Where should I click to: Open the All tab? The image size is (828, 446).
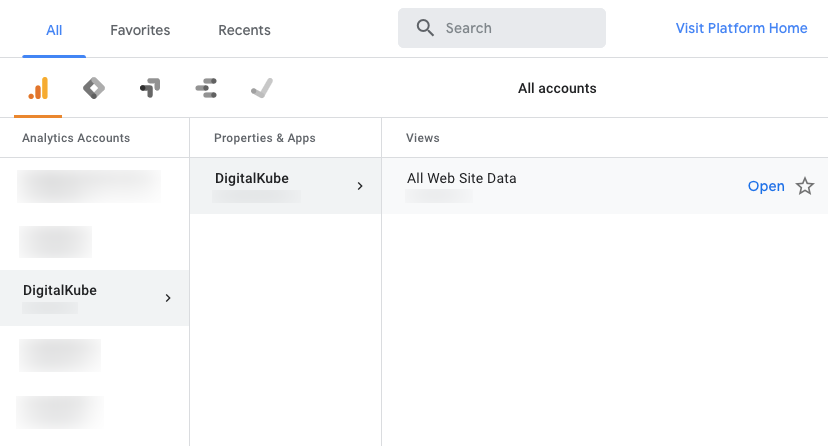[x=54, y=30]
